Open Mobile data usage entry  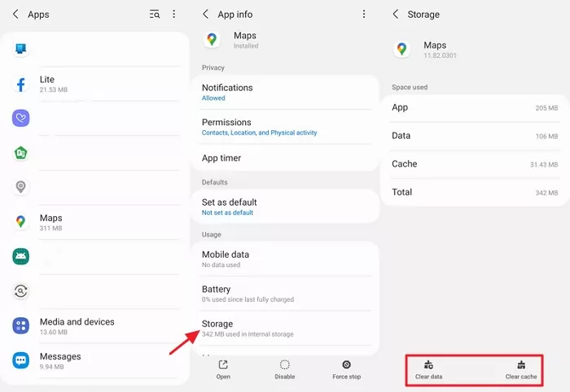(x=288, y=259)
